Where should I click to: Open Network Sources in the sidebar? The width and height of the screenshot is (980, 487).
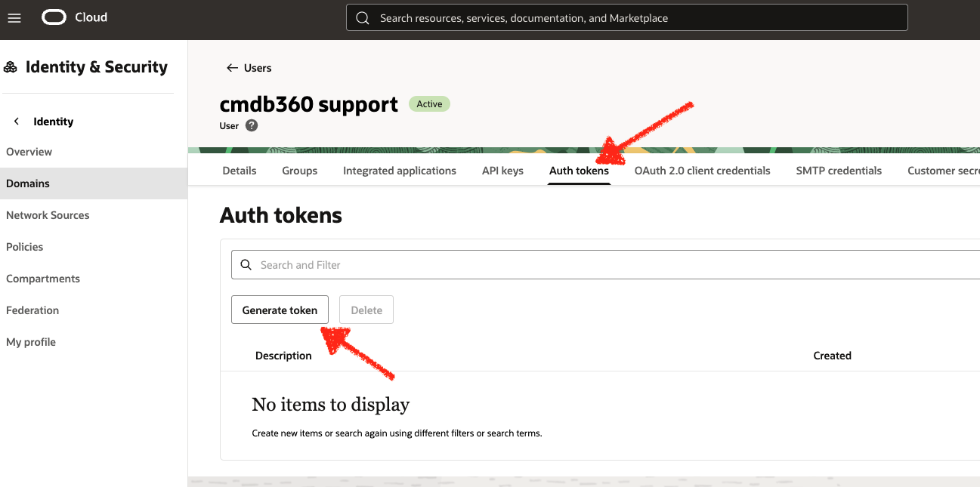(x=48, y=215)
